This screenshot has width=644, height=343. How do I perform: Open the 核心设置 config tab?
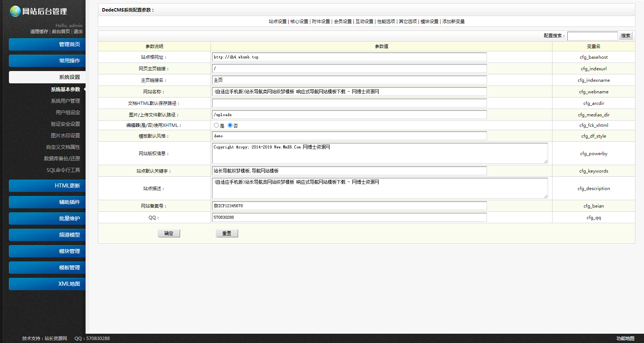coord(299,22)
